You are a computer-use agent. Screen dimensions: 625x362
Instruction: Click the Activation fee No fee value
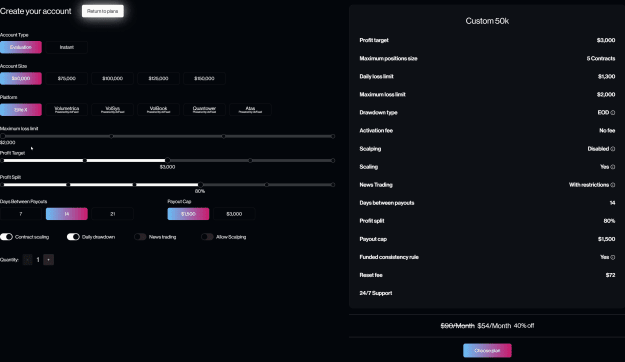pyautogui.click(x=607, y=131)
